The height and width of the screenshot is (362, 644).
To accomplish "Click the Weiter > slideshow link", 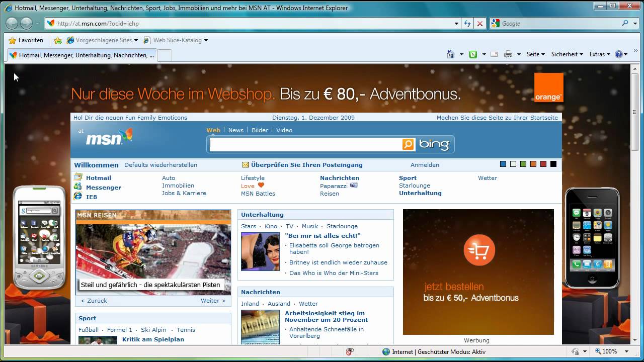I will (x=213, y=301).
